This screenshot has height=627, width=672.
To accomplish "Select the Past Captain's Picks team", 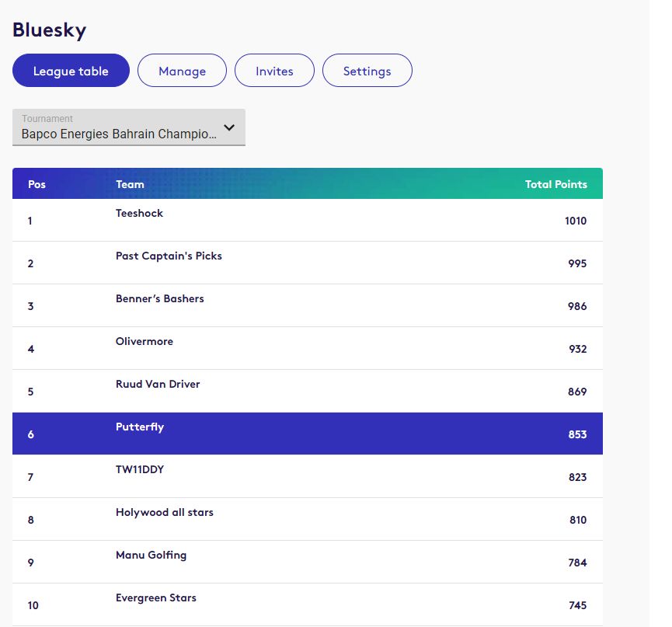I will pos(169,256).
